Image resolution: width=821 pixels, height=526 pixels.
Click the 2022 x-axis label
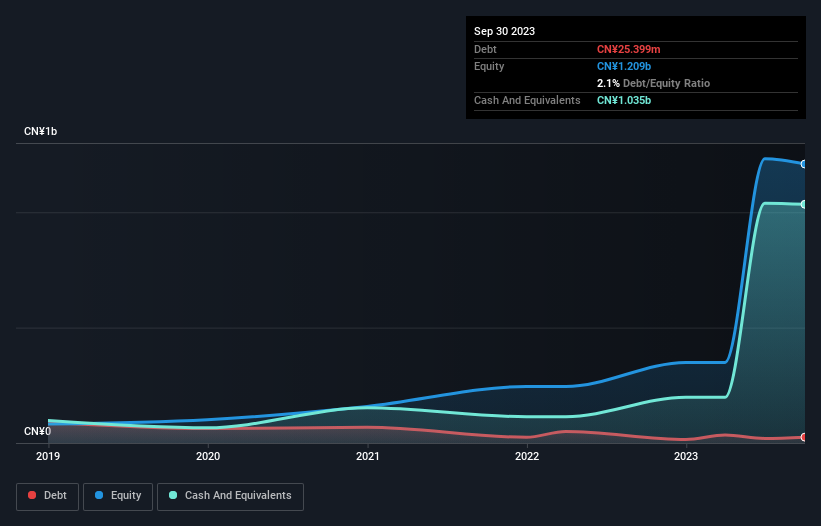pos(527,456)
